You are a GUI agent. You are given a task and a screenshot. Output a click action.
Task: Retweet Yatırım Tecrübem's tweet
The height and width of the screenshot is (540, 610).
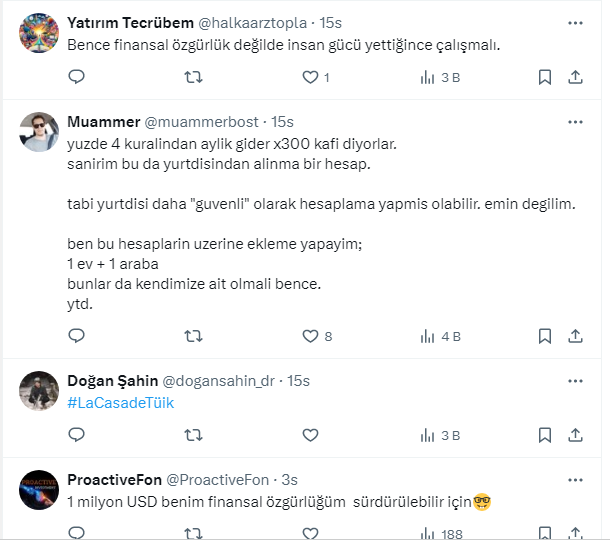coord(194,77)
